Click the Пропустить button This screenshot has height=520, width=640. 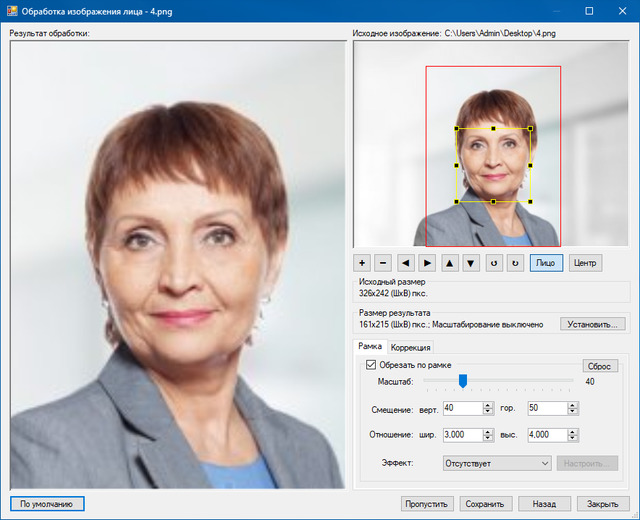tap(427, 504)
